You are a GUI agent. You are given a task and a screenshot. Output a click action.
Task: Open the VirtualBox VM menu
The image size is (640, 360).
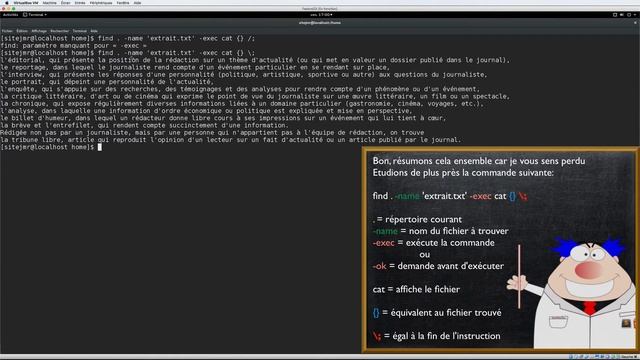(26, 2)
